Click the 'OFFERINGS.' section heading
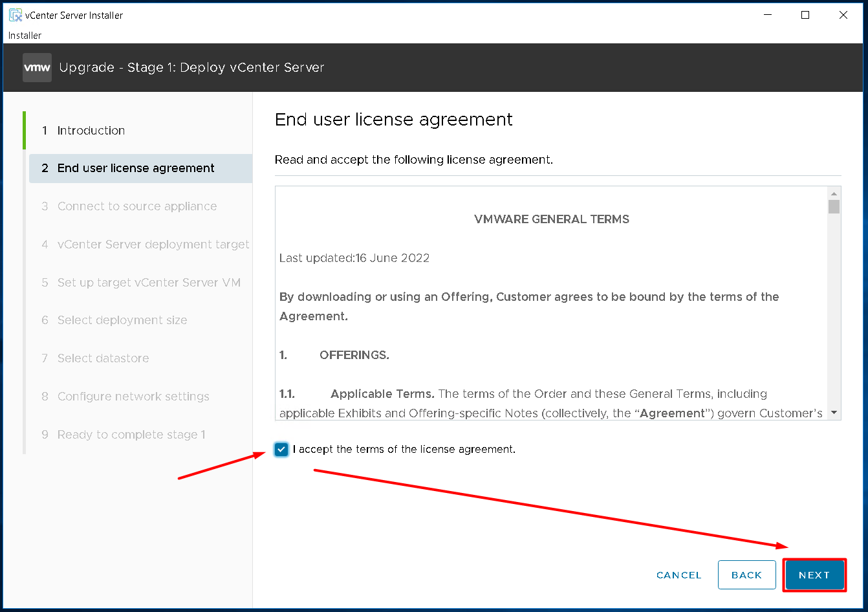The width and height of the screenshot is (868, 612). [x=354, y=355]
